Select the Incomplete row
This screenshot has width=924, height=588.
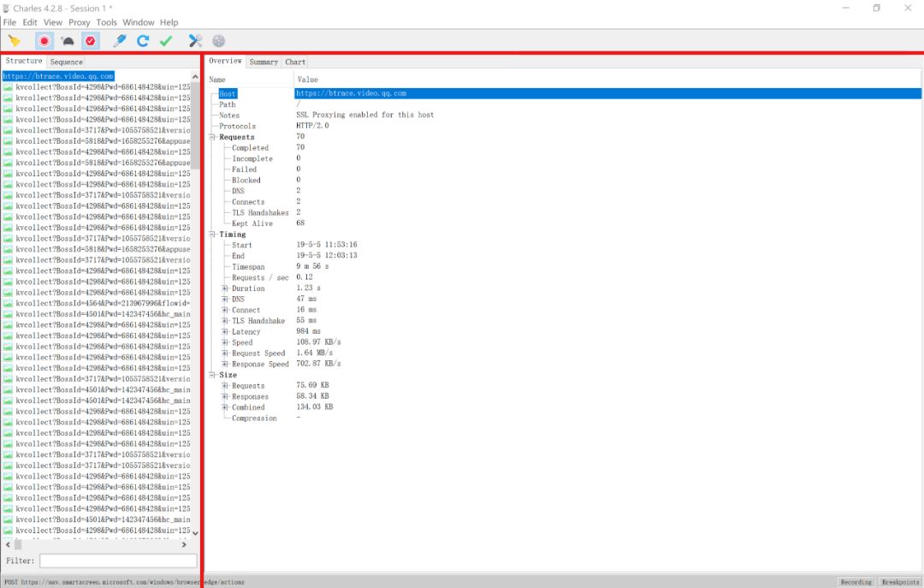pos(565,158)
